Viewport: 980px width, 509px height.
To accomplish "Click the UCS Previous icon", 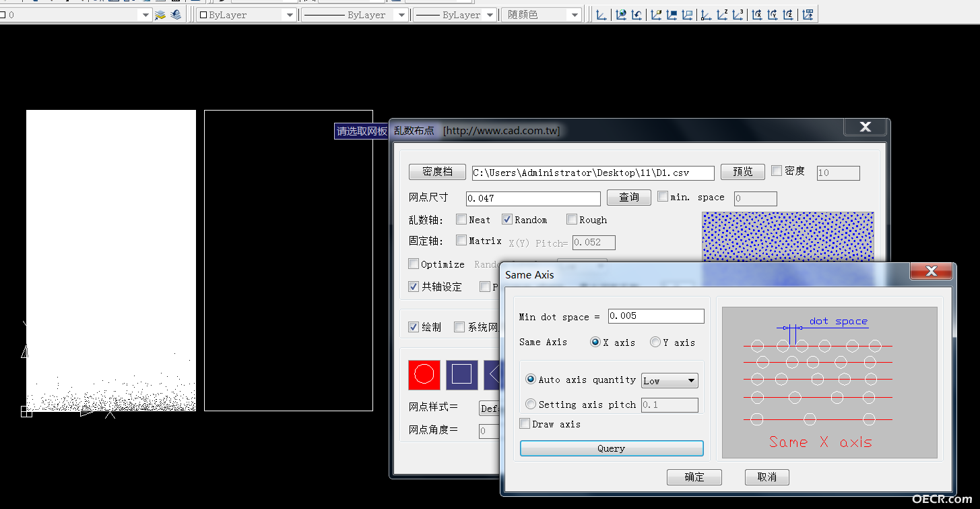I will point(636,15).
